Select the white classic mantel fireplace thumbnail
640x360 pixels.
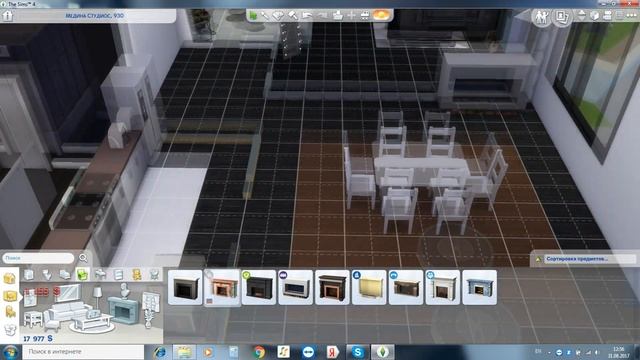click(x=442, y=287)
